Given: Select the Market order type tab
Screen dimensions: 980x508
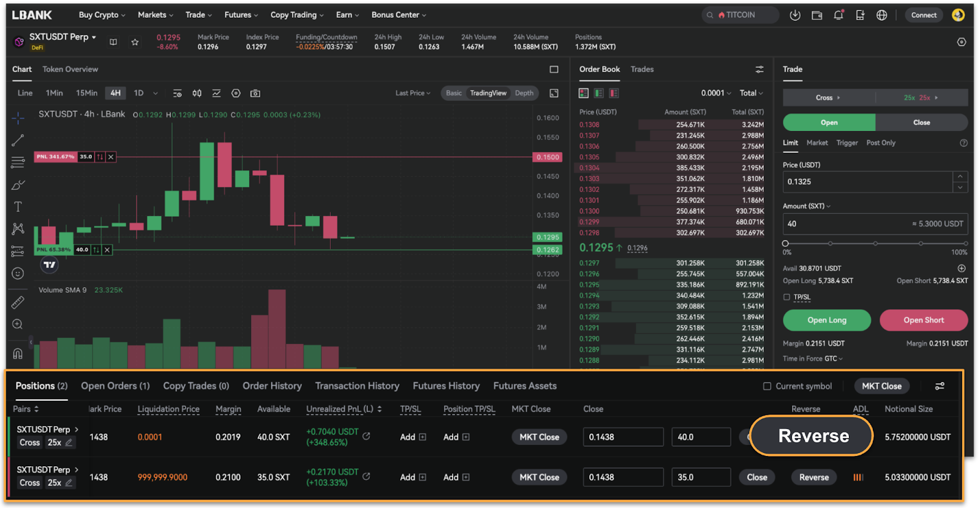Looking at the screenshot, I should click(817, 143).
